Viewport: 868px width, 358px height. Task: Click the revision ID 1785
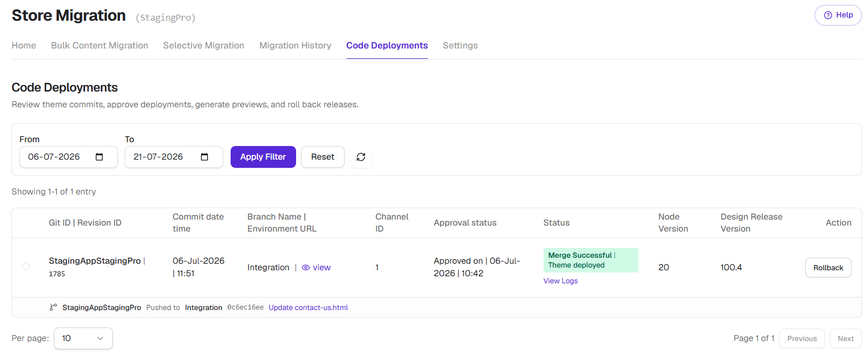tap(57, 274)
